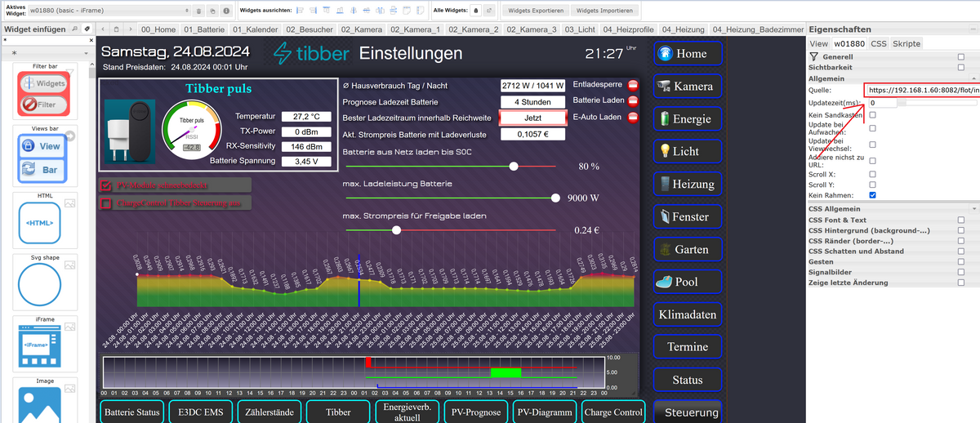The width and height of the screenshot is (980, 423).
Task: Open the Klimadaten navigation button
Action: (687, 314)
